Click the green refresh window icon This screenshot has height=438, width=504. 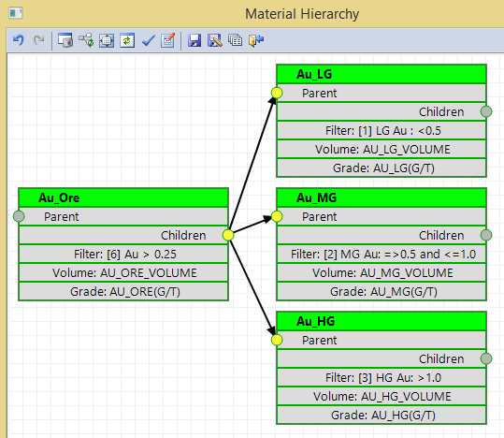[127, 40]
